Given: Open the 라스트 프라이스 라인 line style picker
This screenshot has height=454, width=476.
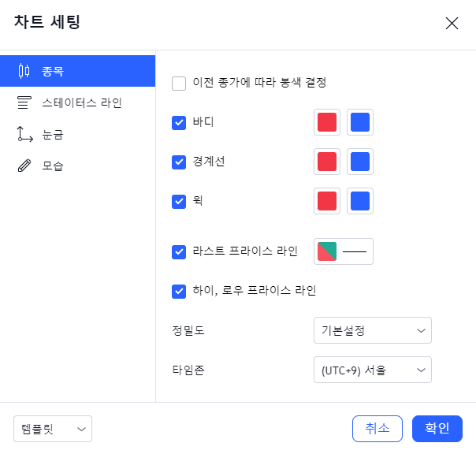Looking at the screenshot, I should [x=354, y=251].
